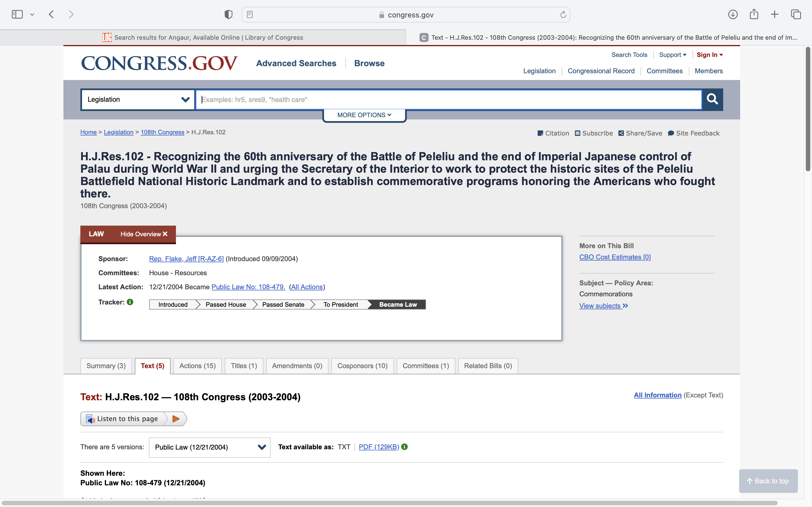Click in the legislation search text field
The height and width of the screenshot is (507, 812).
(448, 100)
